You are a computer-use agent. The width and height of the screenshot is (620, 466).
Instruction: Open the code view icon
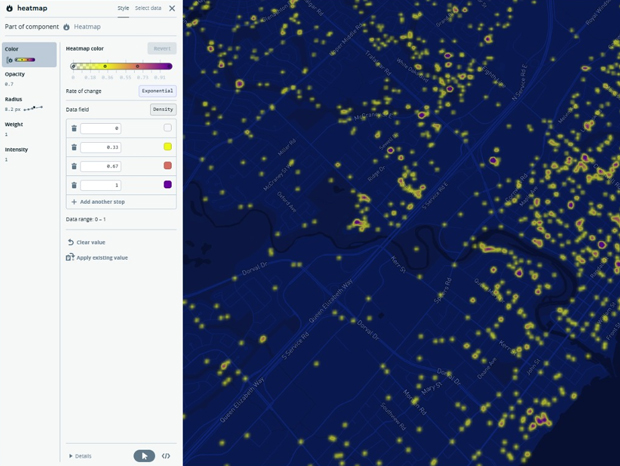pos(166,456)
